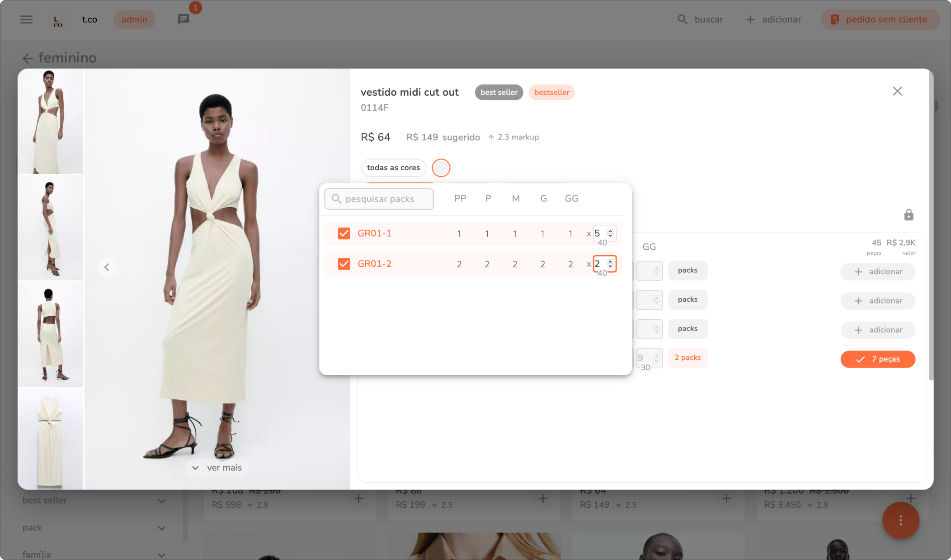Click the pedido sem cliente document icon

(x=835, y=19)
